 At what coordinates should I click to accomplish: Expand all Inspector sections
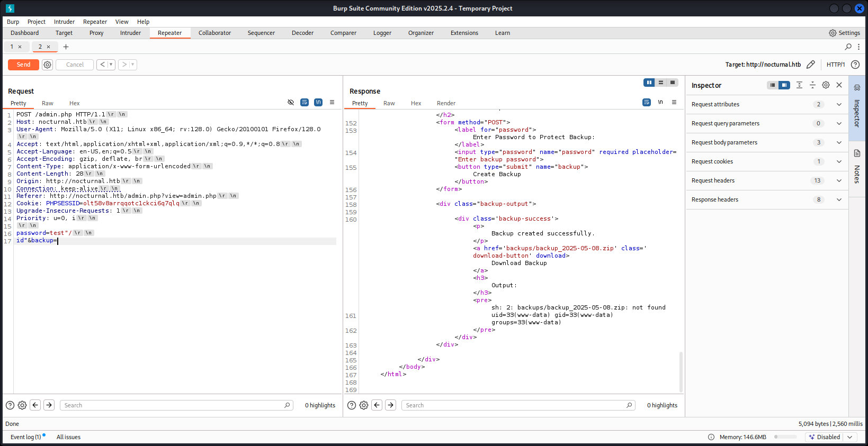(x=799, y=85)
